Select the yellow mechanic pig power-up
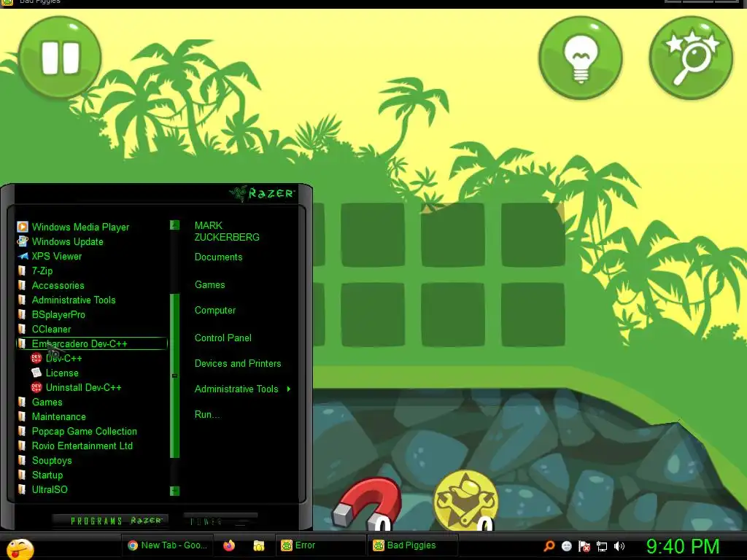The image size is (747, 560). tap(466, 500)
